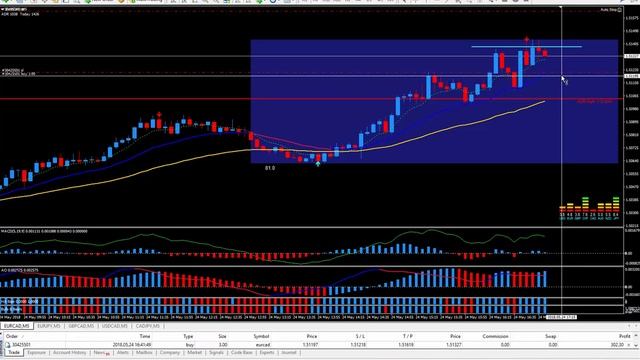Click the 3.00 size cell
This screenshot has width=640, height=360.
(x=223, y=345)
